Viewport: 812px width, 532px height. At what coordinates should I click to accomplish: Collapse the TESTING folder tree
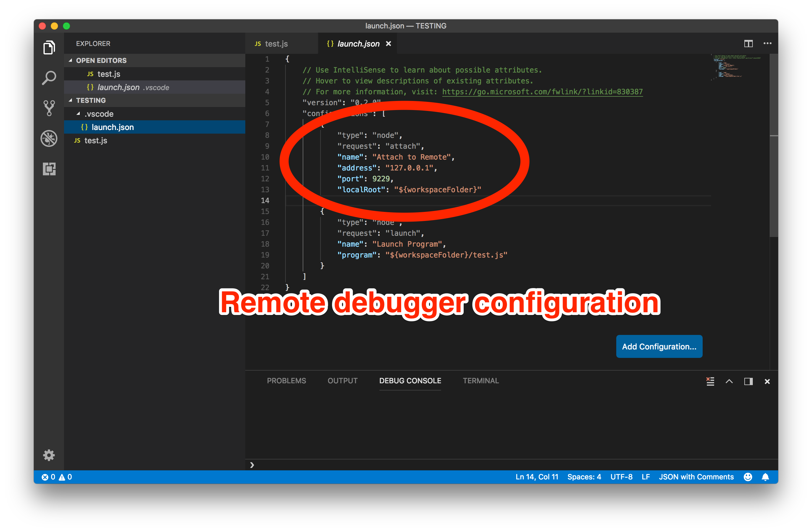coord(71,100)
